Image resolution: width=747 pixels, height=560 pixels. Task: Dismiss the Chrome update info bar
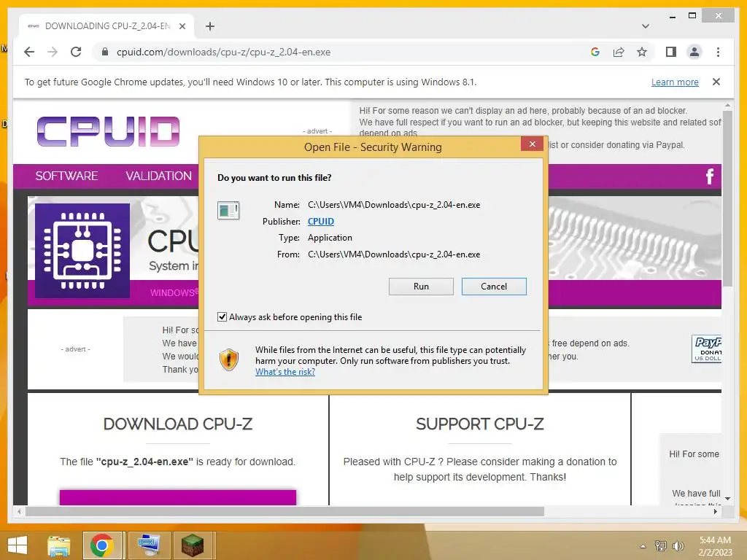(716, 82)
